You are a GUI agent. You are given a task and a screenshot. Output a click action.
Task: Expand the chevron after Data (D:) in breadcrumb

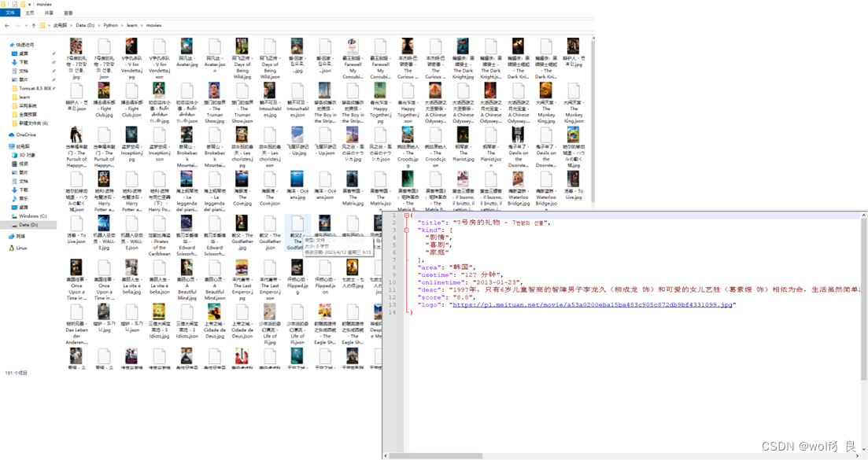tap(99, 25)
